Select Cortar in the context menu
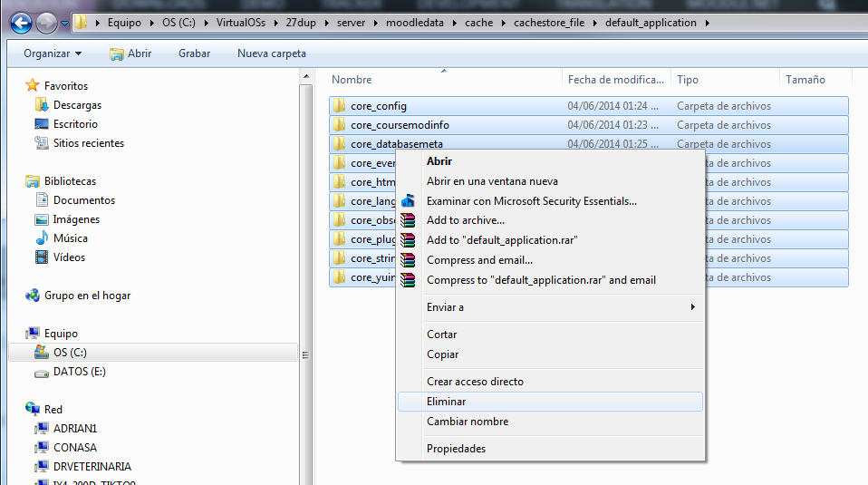The width and height of the screenshot is (868, 485). pos(550,335)
